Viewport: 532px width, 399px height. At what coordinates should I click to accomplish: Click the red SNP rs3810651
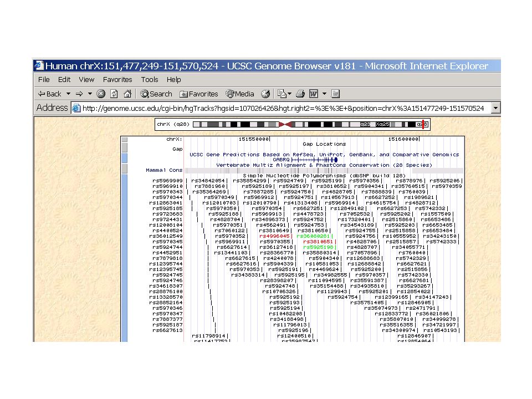pyautogui.click(x=318, y=242)
